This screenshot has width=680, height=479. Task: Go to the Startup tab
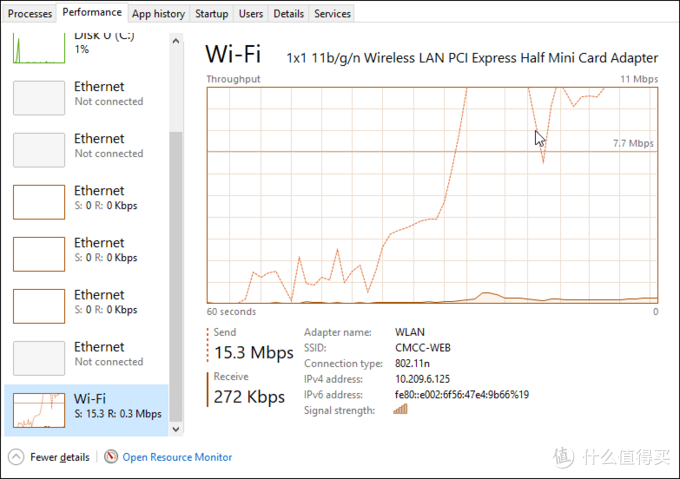pos(212,13)
